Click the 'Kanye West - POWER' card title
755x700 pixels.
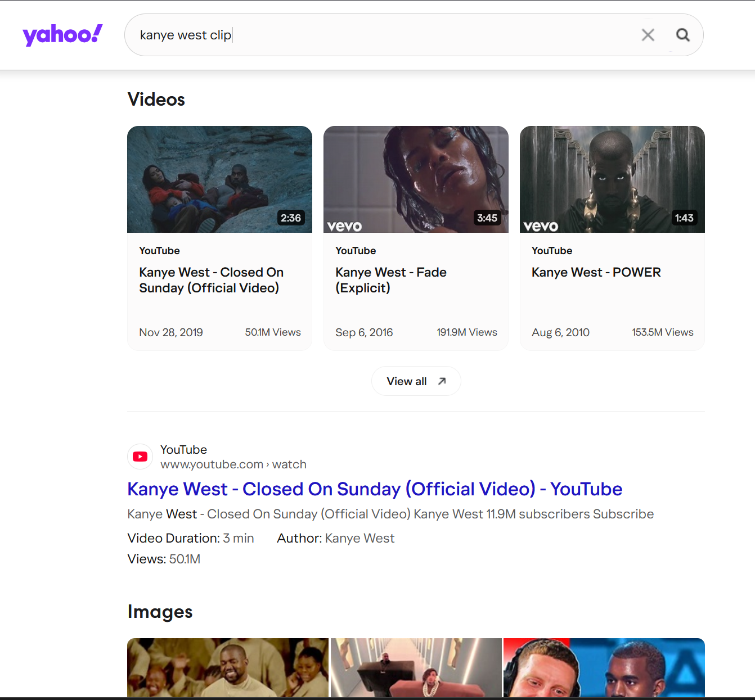coord(596,272)
